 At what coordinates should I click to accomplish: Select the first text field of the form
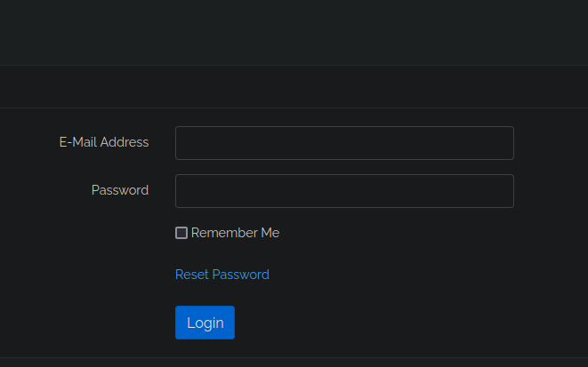[344, 143]
